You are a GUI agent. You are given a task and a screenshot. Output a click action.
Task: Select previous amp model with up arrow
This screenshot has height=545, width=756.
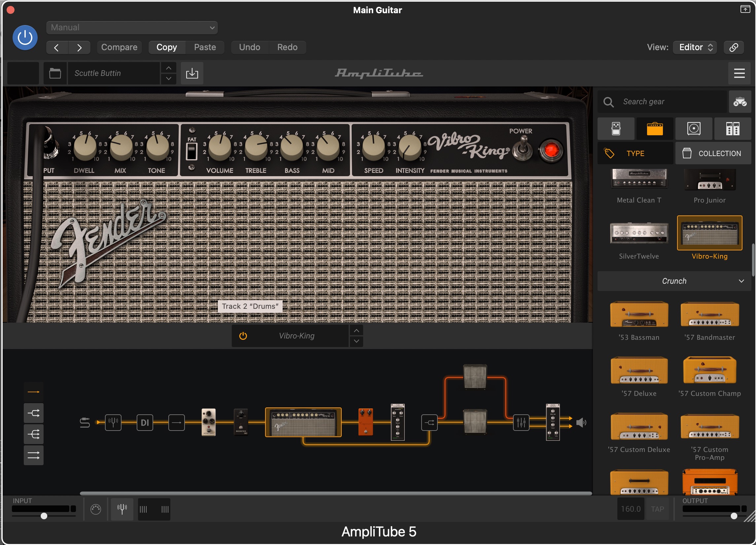tap(356, 331)
